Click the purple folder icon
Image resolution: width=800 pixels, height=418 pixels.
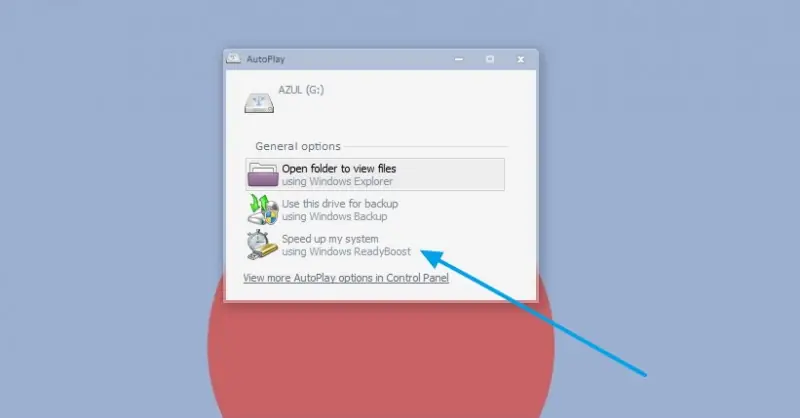pos(263,175)
